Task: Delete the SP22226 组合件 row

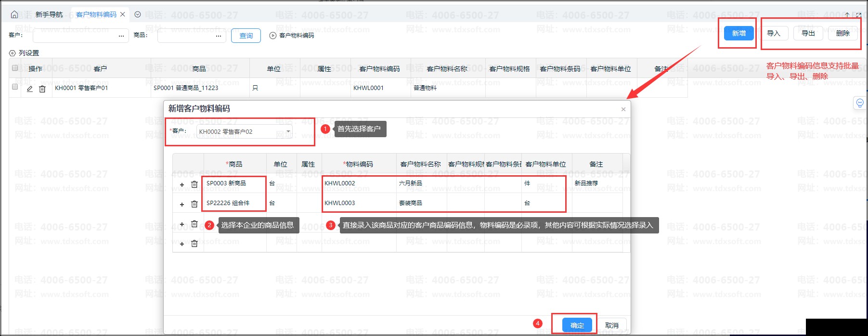Action: click(x=194, y=204)
